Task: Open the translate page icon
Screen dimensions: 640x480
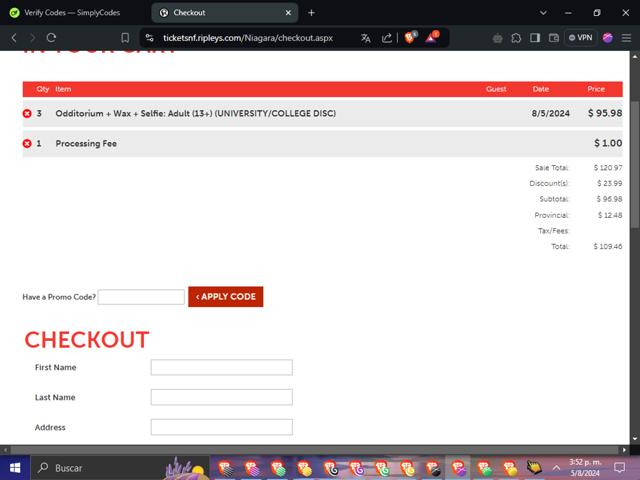Action: pos(366,38)
